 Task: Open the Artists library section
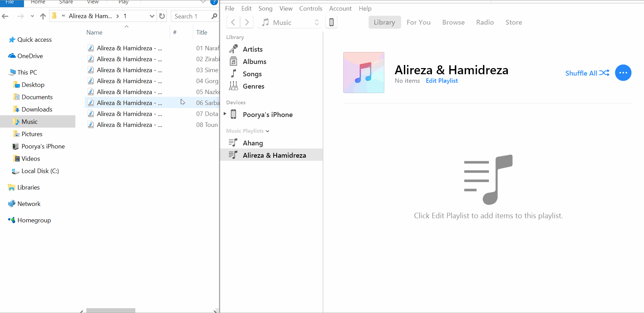click(252, 49)
